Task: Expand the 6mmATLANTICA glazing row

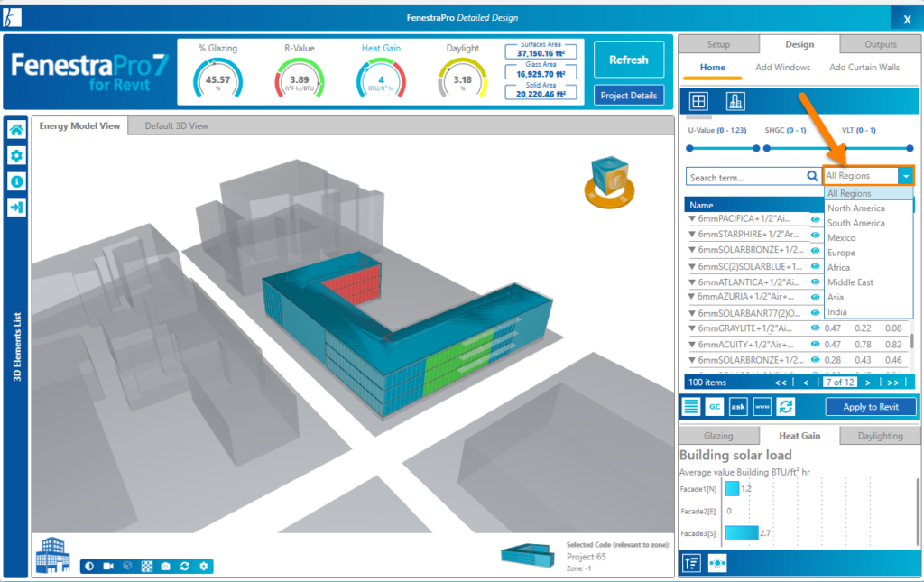Action: pos(692,282)
